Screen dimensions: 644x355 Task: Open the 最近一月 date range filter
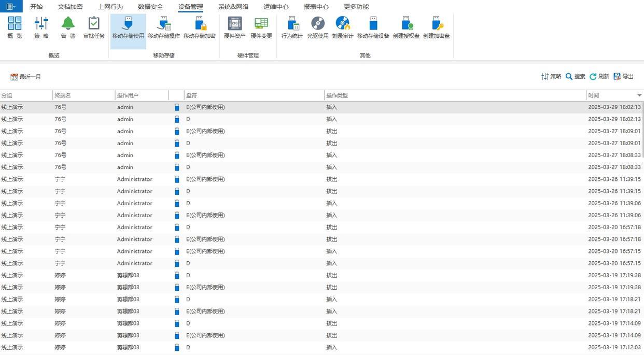pyautogui.click(x=26, y=77)
